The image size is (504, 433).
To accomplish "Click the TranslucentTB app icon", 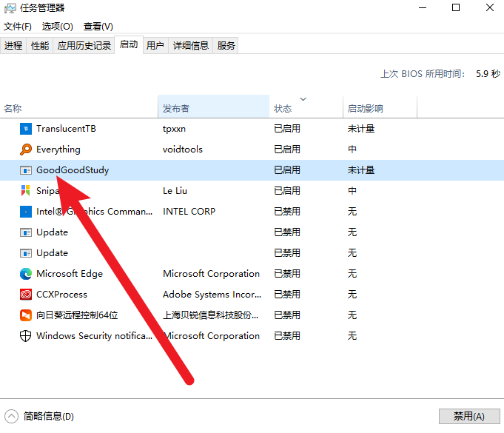I will pos(26,129).
